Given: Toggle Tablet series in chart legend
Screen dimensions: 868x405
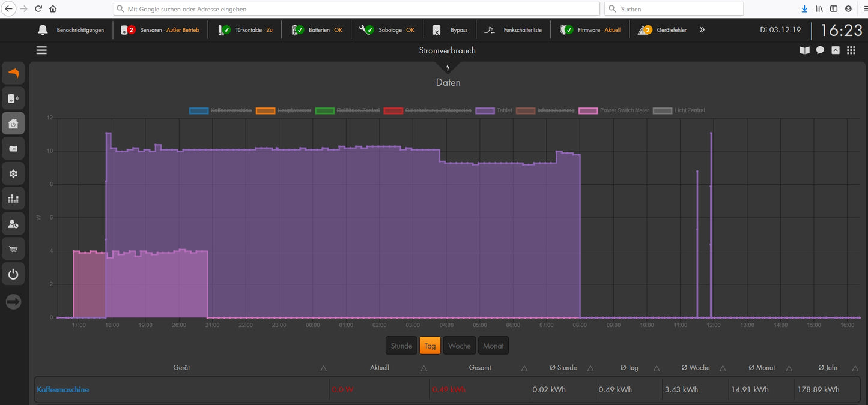Looking at the screenshot, I should click(x=494, y=110).
